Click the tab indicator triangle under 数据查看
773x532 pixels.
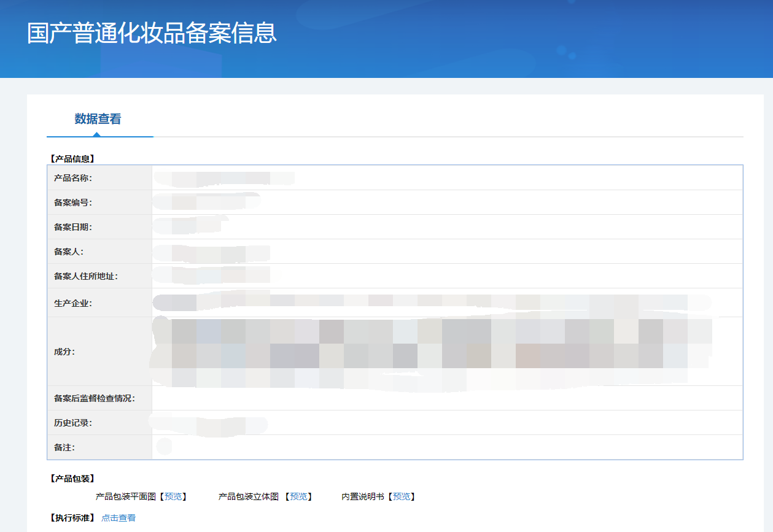96,134
